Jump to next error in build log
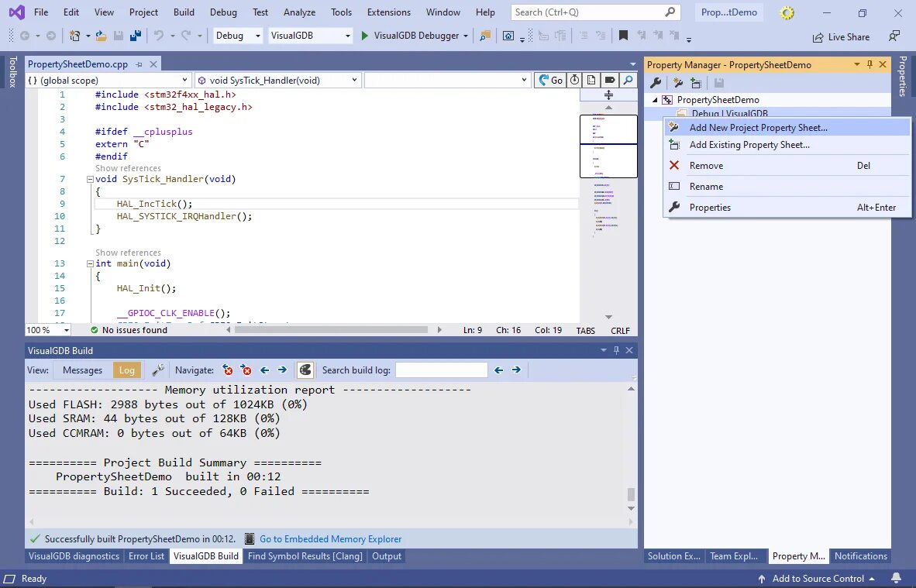Screen dimensions: 916x588 tap(246, 370)
